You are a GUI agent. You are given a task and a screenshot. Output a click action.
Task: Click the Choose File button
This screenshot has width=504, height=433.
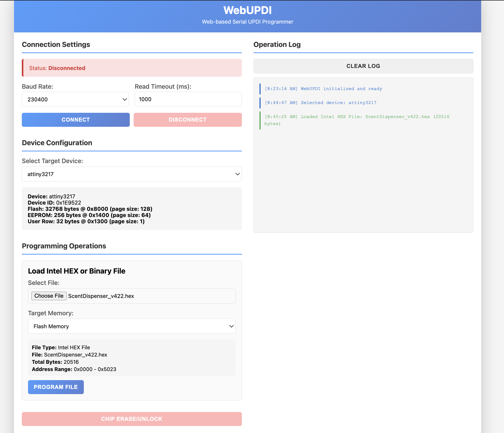click(x=49, y=296)
